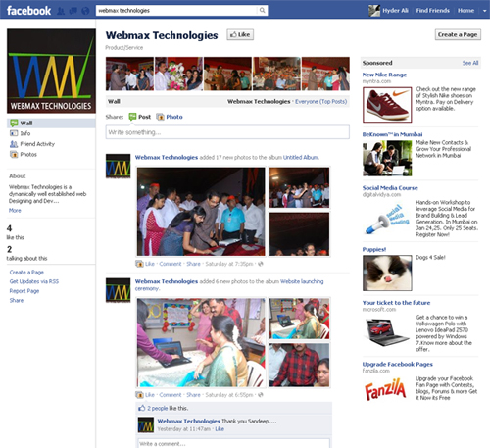Expand About text with More link
This screenshot has height=448, width=490.
tap(15, 211)
